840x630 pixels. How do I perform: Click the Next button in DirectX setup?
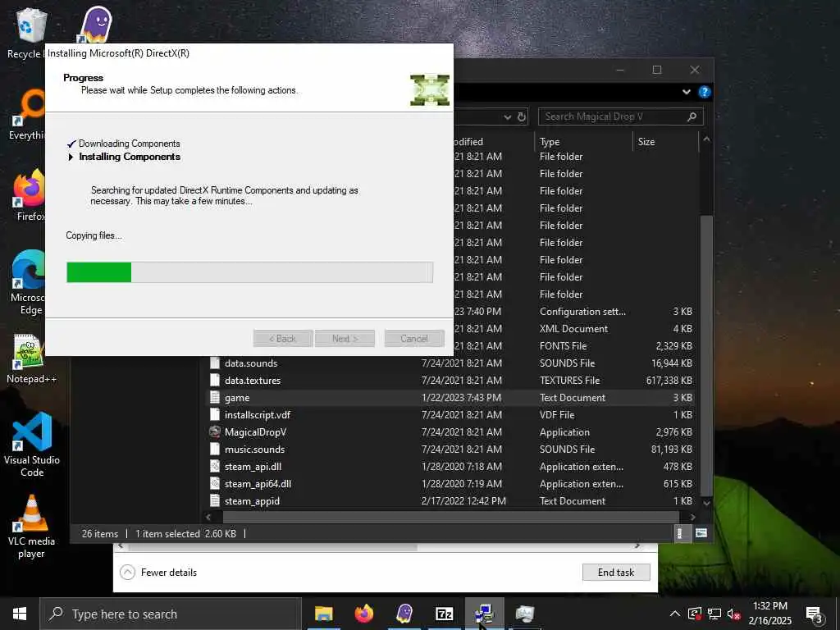click(x=345, y=339)
